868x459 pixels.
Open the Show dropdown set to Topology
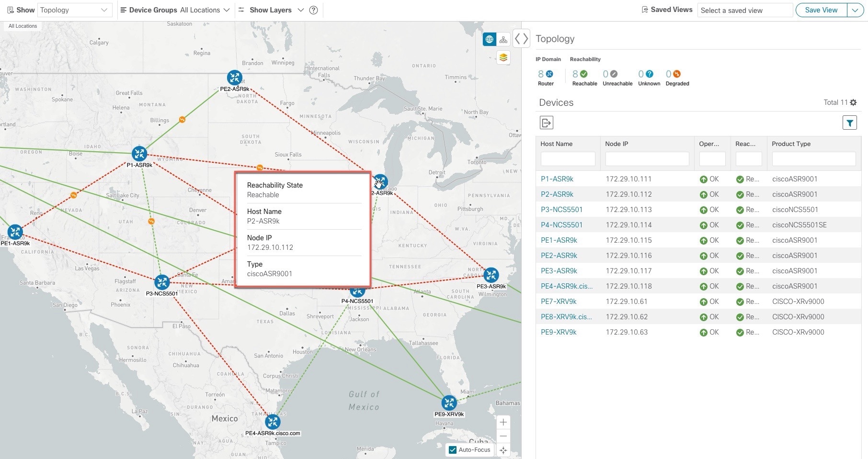click(x=74, y=10)
